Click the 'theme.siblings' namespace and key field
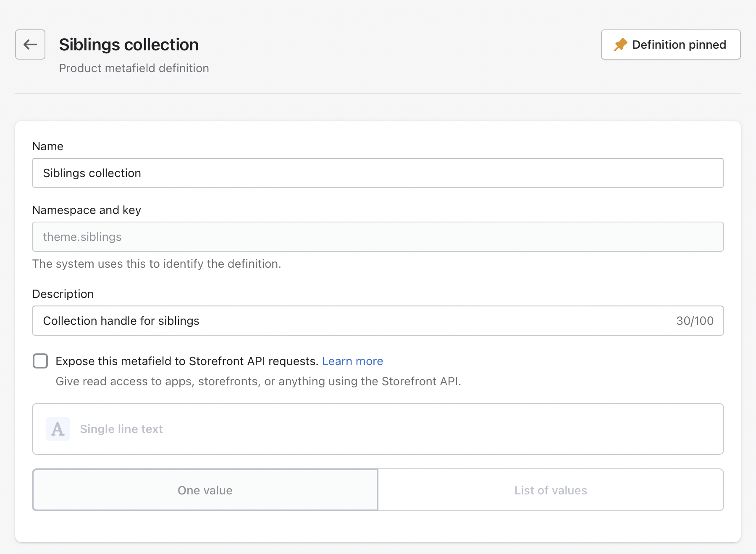Viewport: 756px width, 554px height. coord(378,237)
